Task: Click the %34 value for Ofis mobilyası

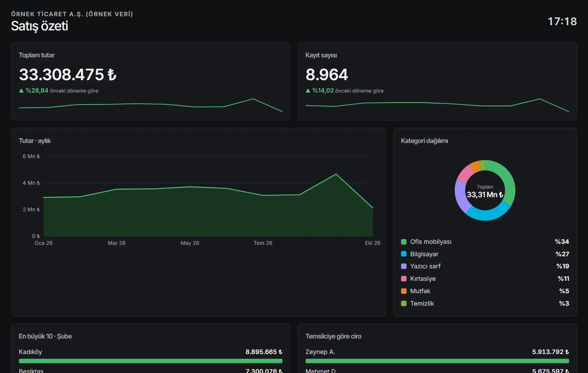Action: coord(562,242)
